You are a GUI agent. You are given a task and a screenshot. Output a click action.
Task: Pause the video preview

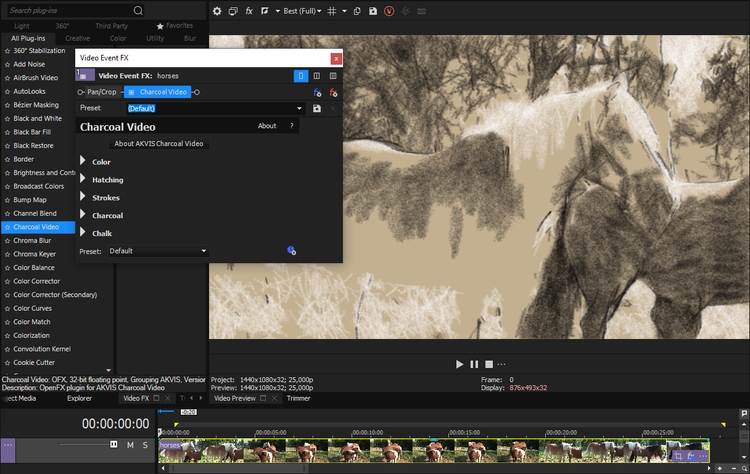(474, 364)
